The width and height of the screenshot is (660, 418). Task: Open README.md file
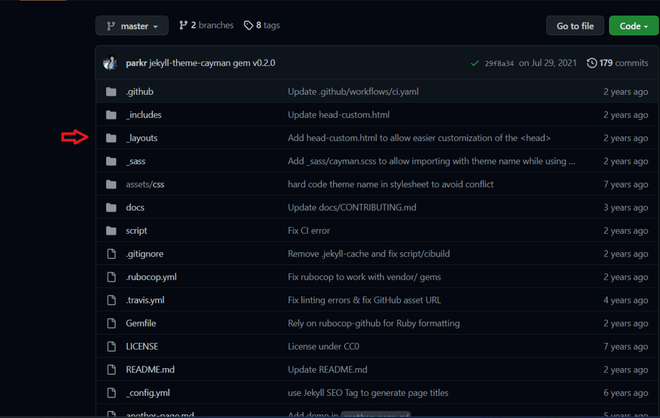click(x=150, y=369)
